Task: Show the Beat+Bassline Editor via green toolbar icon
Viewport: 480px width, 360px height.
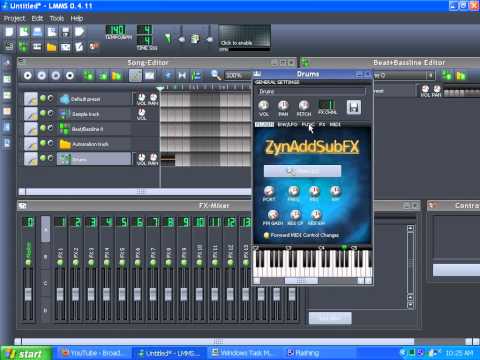Action: pyautogui.click(x=23, y=47)
